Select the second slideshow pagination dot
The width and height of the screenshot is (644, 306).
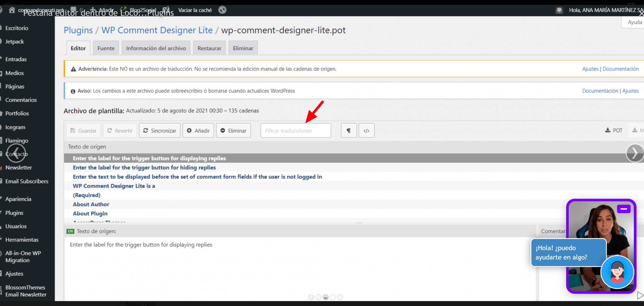click(x=318, y=297)
